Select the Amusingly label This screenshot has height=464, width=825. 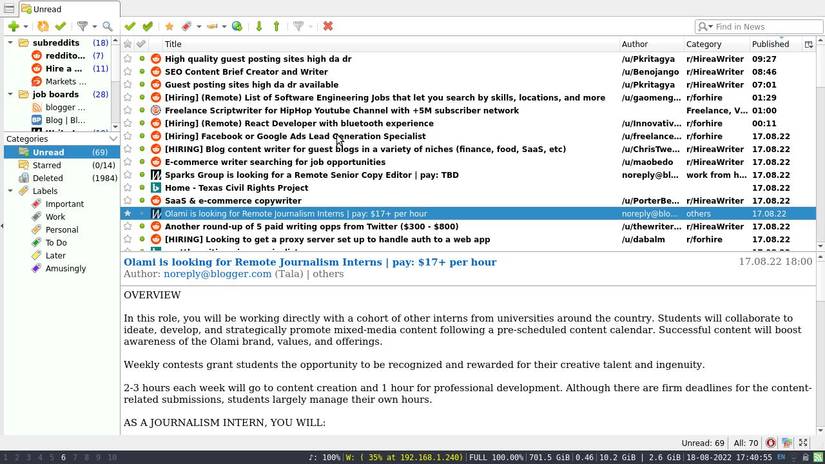pyautogui.click(x=65, y=269)
